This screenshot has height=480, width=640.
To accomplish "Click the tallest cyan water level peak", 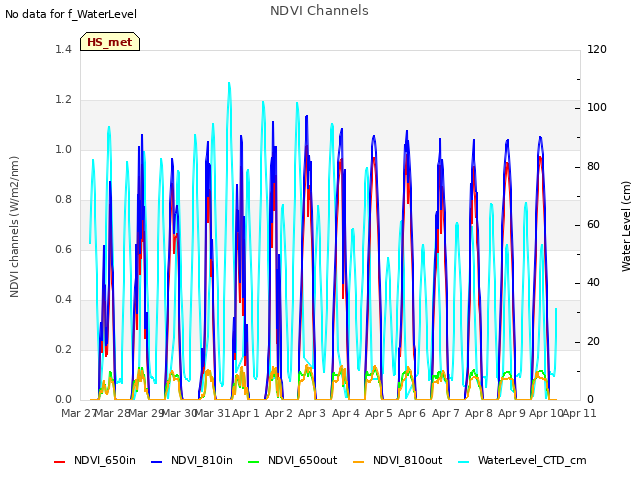I will (229, 84).
